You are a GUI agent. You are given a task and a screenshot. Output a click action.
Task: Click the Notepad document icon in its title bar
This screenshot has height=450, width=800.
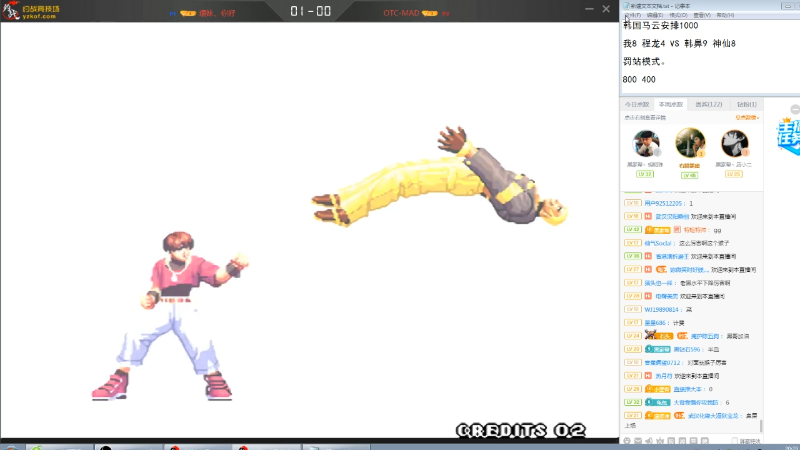[626, 6]
